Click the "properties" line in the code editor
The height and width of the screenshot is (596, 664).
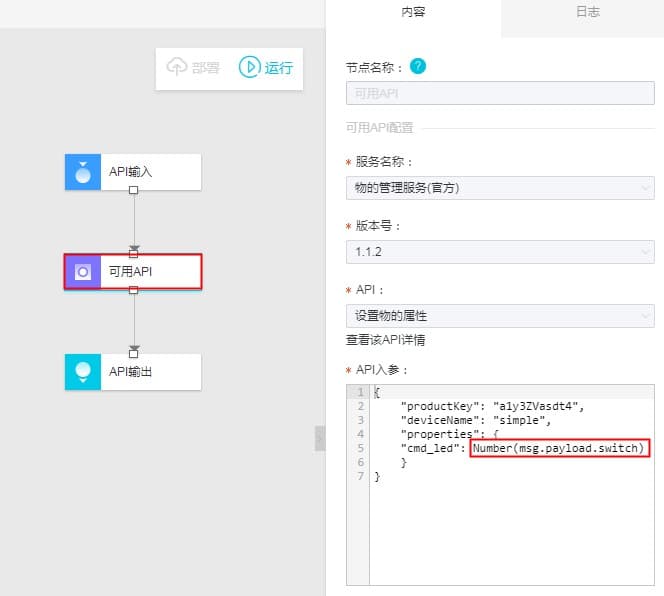[450, 434]
